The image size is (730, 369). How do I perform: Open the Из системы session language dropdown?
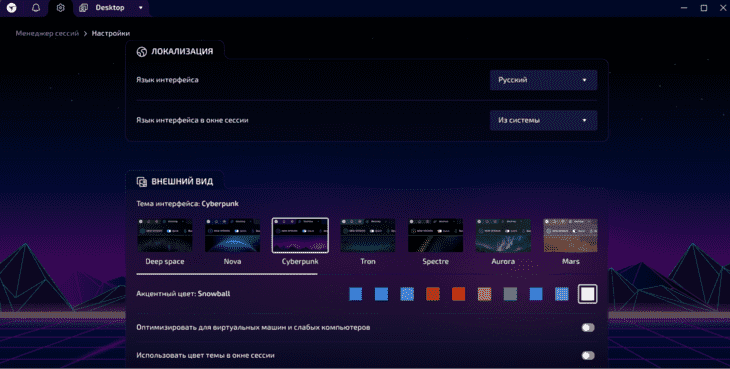tap(543, 120)
